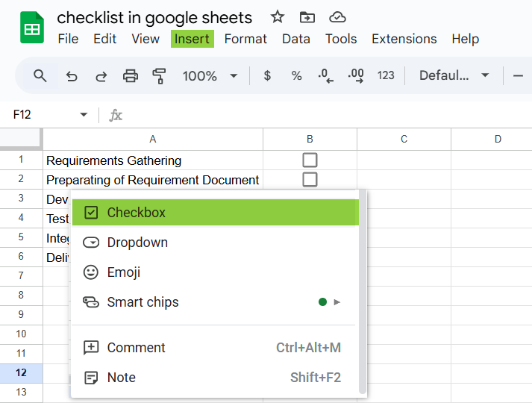The height and width of the screenshot is (403, 532).
Task: Check the cloud saved status icon
Action: coord(337,17)
